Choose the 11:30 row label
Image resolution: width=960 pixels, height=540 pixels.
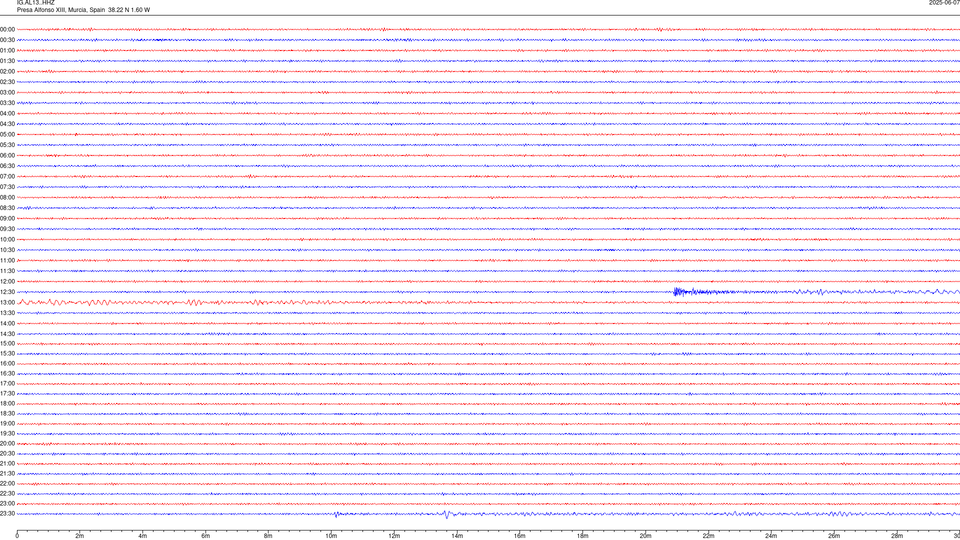click(7, 271)
